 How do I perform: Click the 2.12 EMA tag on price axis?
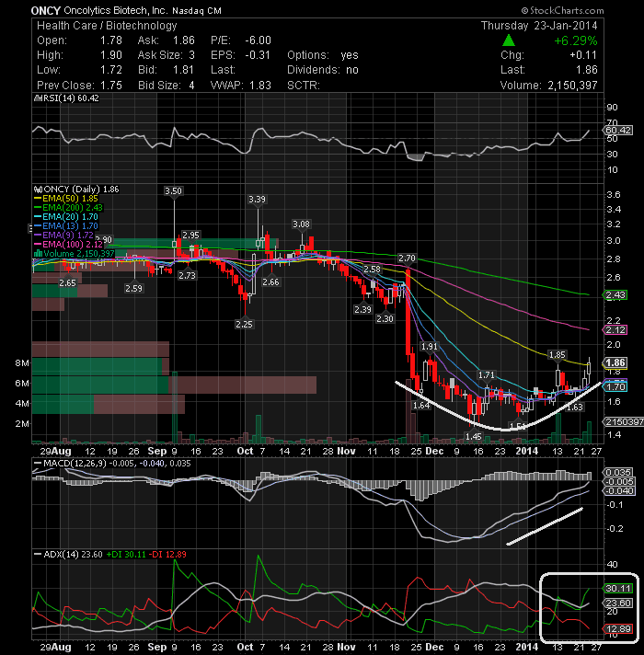615,330
